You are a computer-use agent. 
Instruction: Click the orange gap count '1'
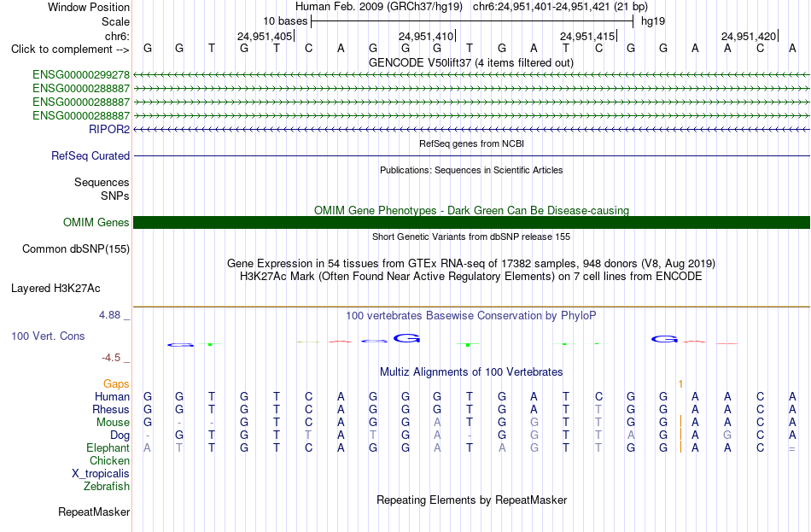click(x=680, y=384)
